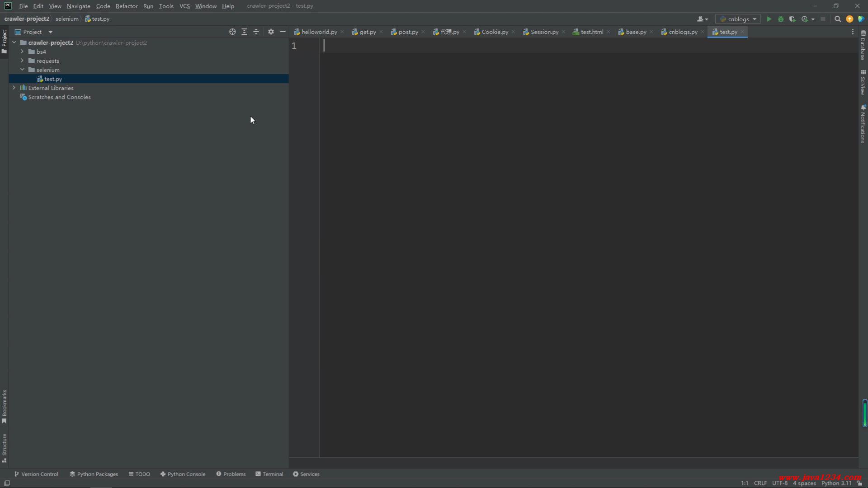Click the stop process square
This screenshot has width=868, height=488.
[x=823, y=19]
